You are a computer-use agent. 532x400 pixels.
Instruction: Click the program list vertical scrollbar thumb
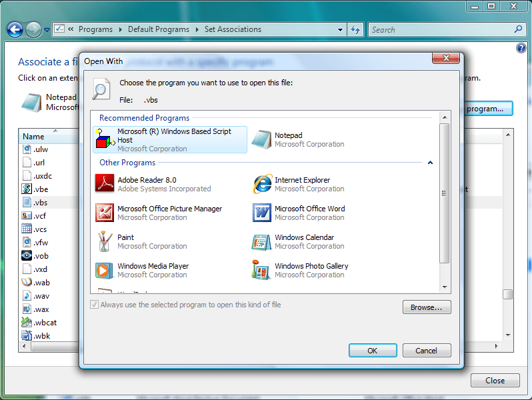pos(444,193)
